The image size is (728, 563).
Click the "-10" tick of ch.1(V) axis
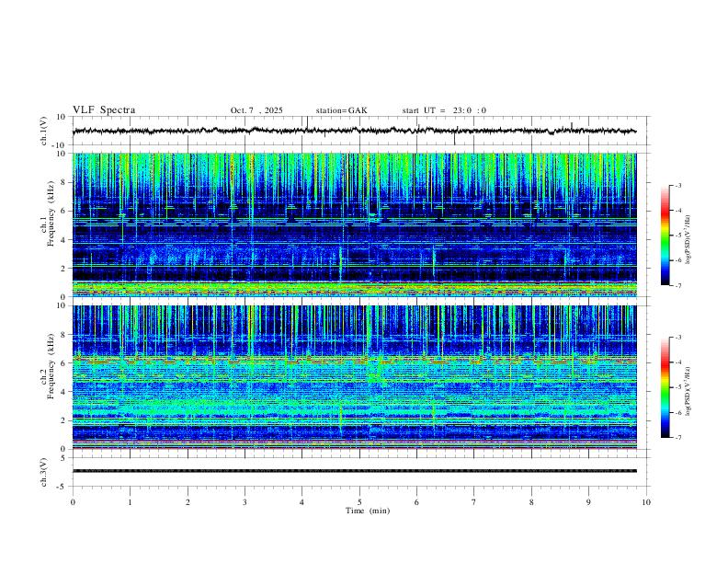(x=58, y=145)
